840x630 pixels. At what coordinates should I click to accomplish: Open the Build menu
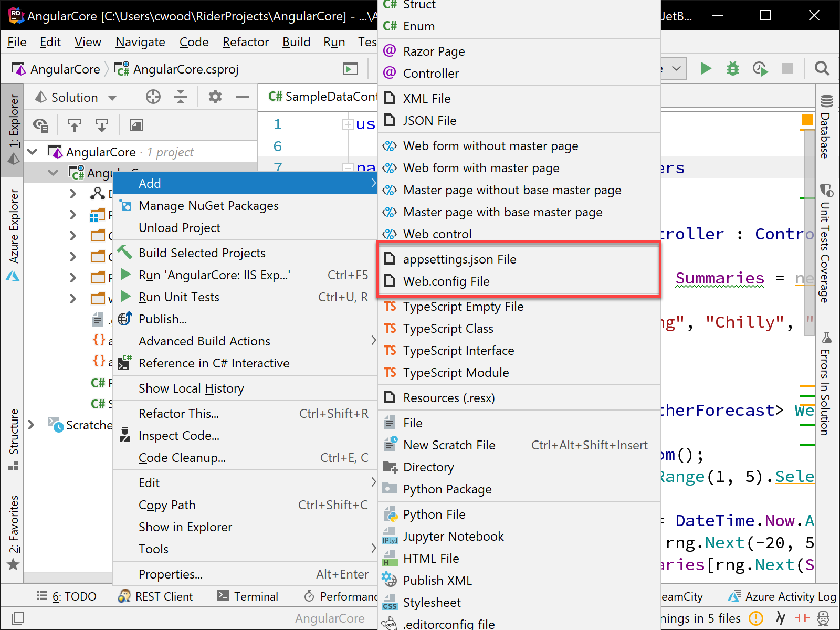(x=296, y=42)
